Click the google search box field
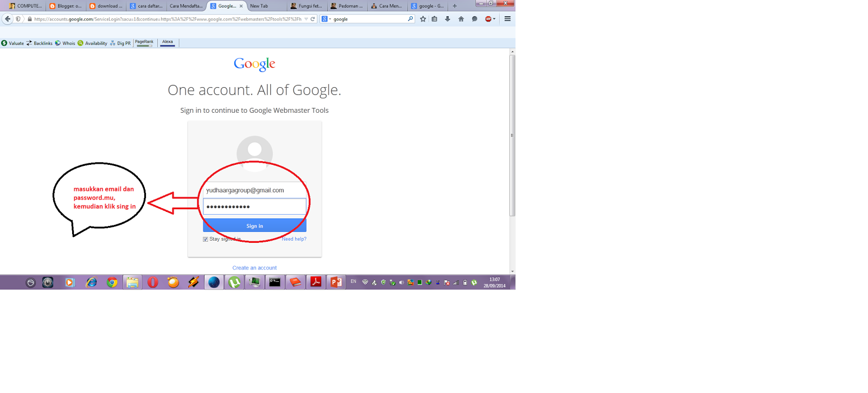Image resolution: width=868 pixels, height=393 pixels. pos(369,19)
